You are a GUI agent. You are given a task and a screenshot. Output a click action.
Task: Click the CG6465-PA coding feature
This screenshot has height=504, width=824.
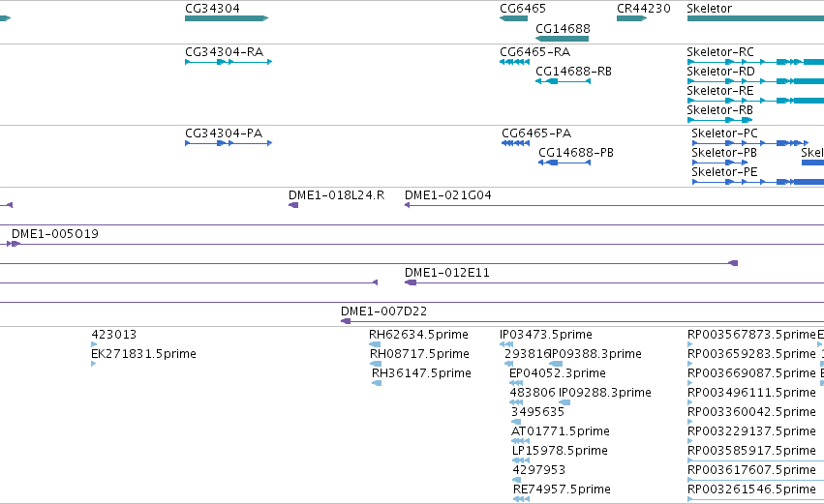[515, 143]
